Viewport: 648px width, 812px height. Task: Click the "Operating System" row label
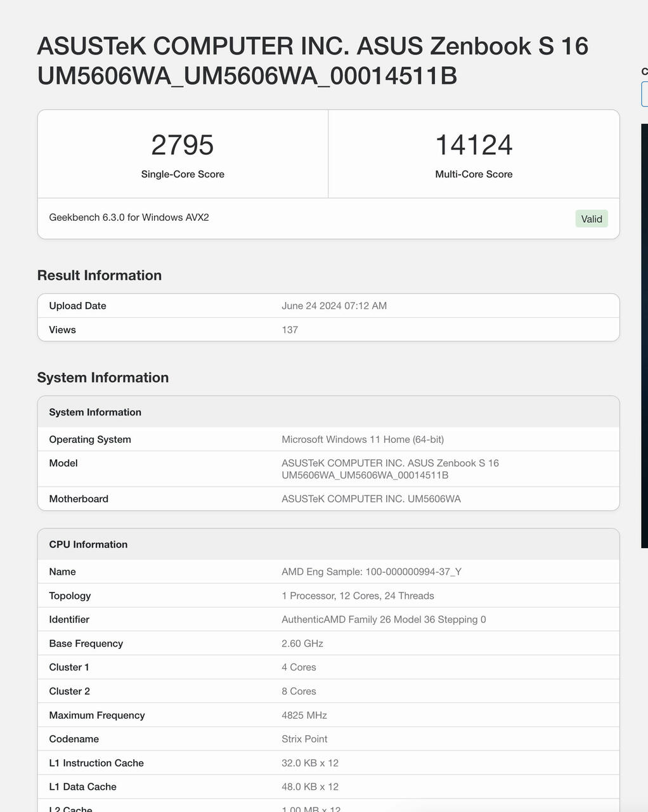click(x=90, y=440)
